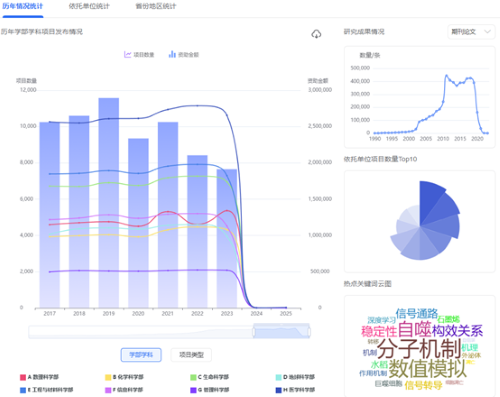
Task: Download the chart via cloud icon
Action: (x=316, y=34)
